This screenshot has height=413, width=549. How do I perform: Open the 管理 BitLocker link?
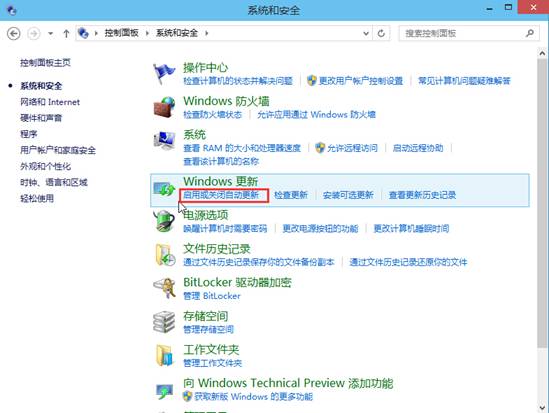tap(212, 296)
